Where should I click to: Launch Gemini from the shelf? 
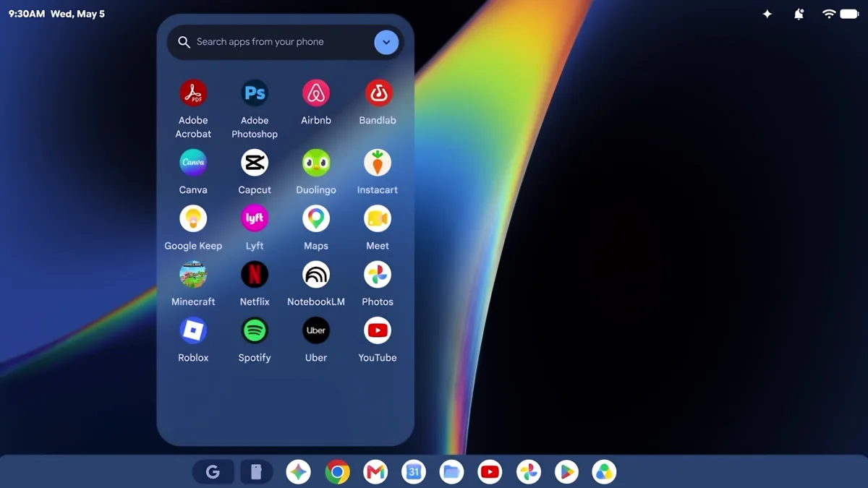[x=298, y=472]
